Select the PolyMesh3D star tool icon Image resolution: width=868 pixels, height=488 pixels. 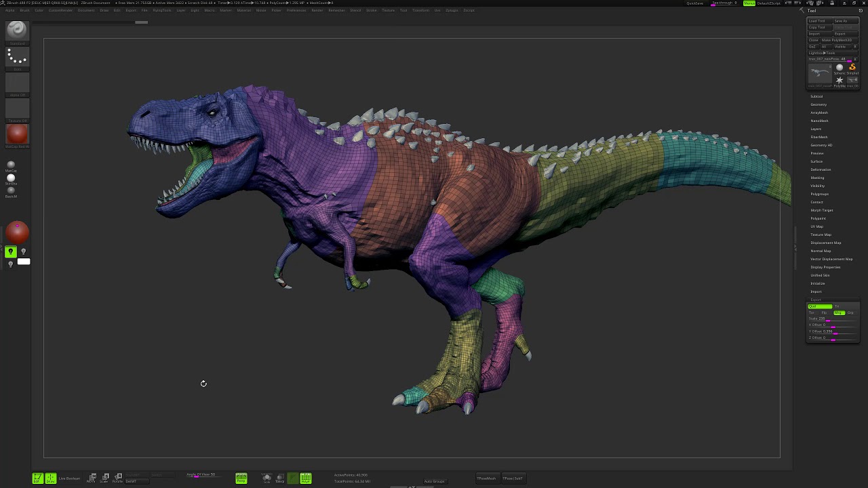click(840, 81)
